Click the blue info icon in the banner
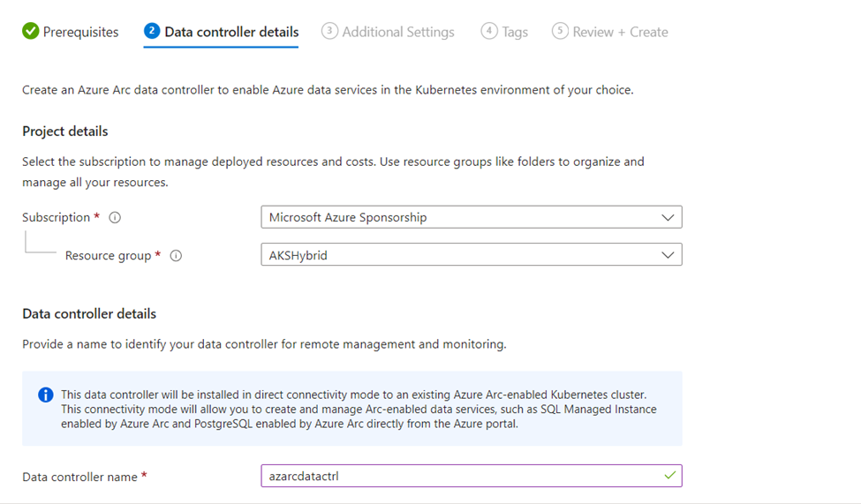Image resolution: width=861 pixels, height=504 pixels. click(x=46, y=395)
